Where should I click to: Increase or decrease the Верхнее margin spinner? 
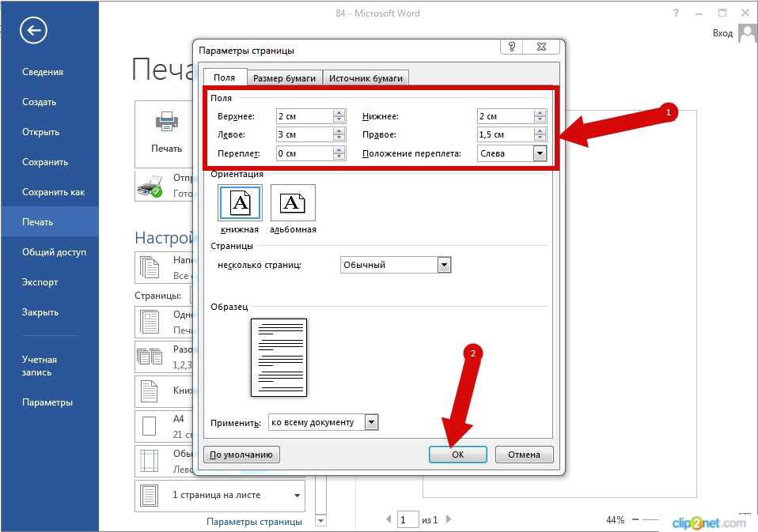pyautogui.click(x=339, y=116)
